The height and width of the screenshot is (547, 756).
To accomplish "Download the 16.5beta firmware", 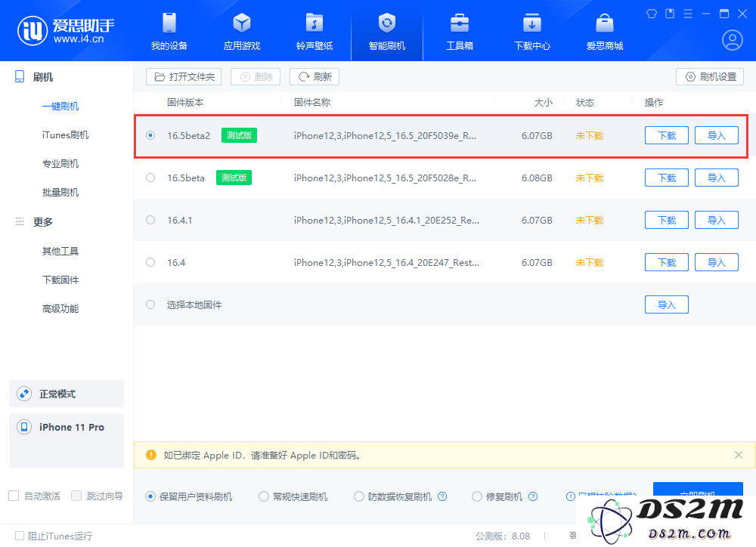I will coord(667,178).
